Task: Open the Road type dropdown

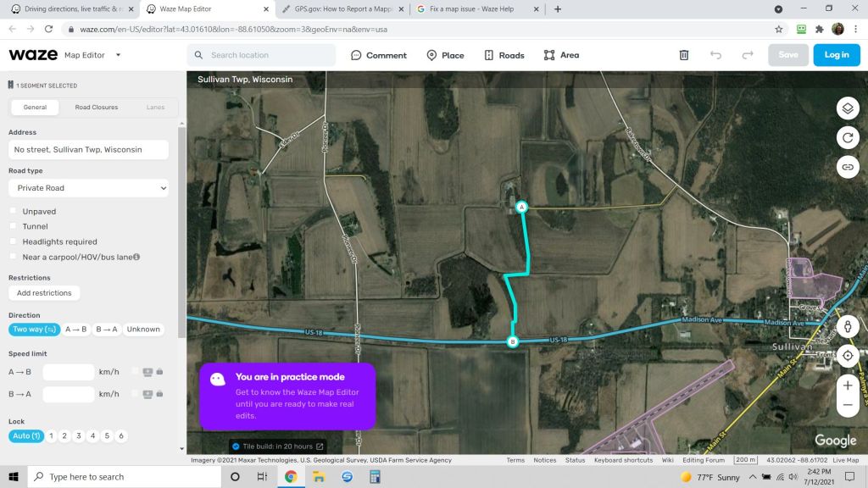Action: [x=88, y=188]
